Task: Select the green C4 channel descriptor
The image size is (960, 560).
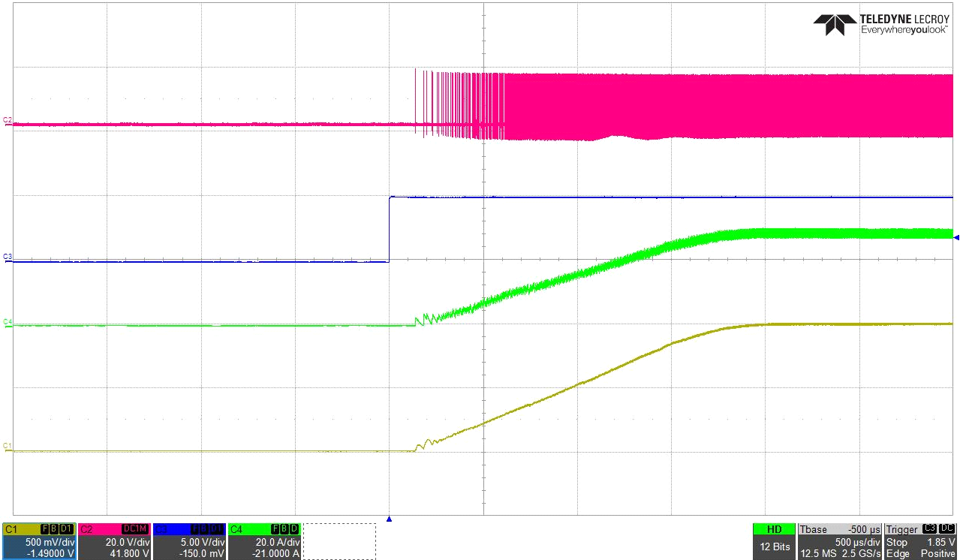Action: (264, 541)
